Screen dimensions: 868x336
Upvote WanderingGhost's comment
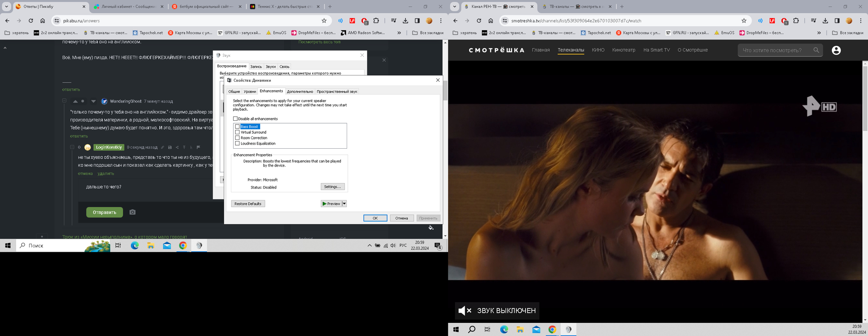point(75,101)
